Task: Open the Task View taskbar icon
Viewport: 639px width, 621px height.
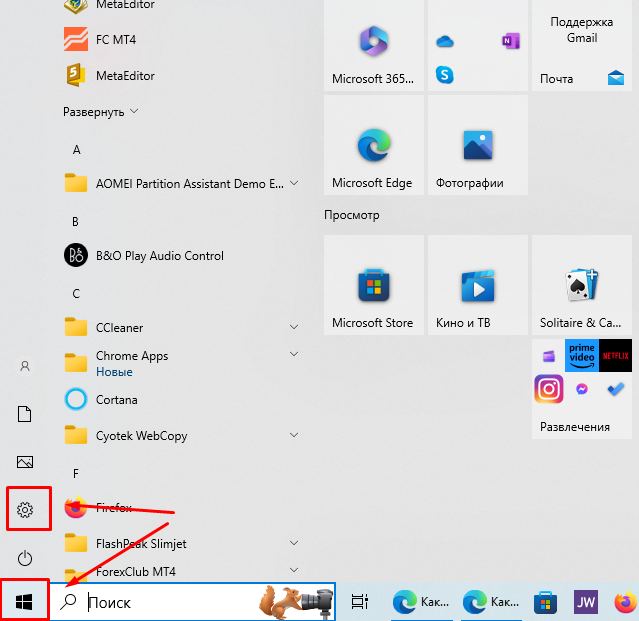Action: point(360,601)
